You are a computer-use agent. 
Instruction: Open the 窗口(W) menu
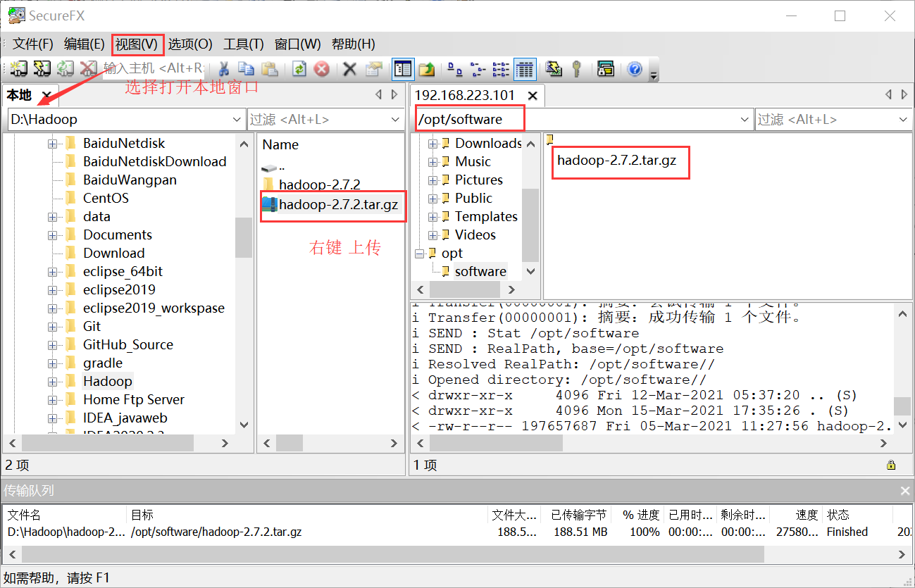tap(297, 44)
